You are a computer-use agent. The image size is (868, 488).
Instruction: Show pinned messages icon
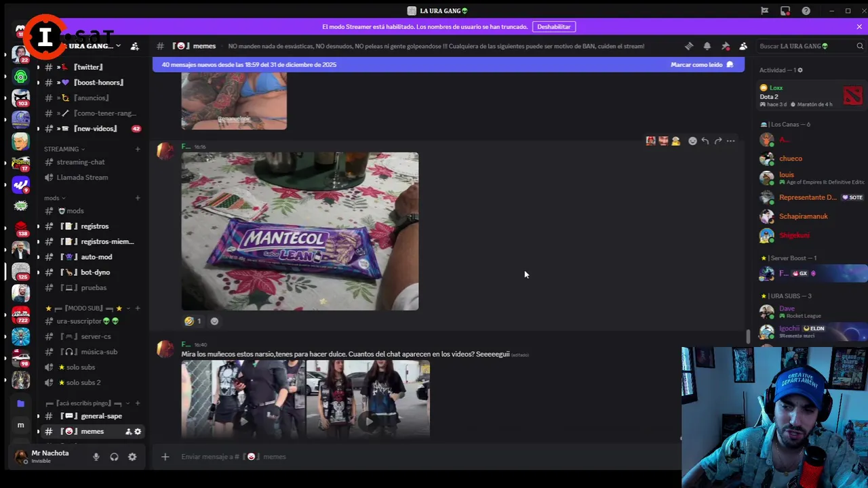click(x=726, y=46)
